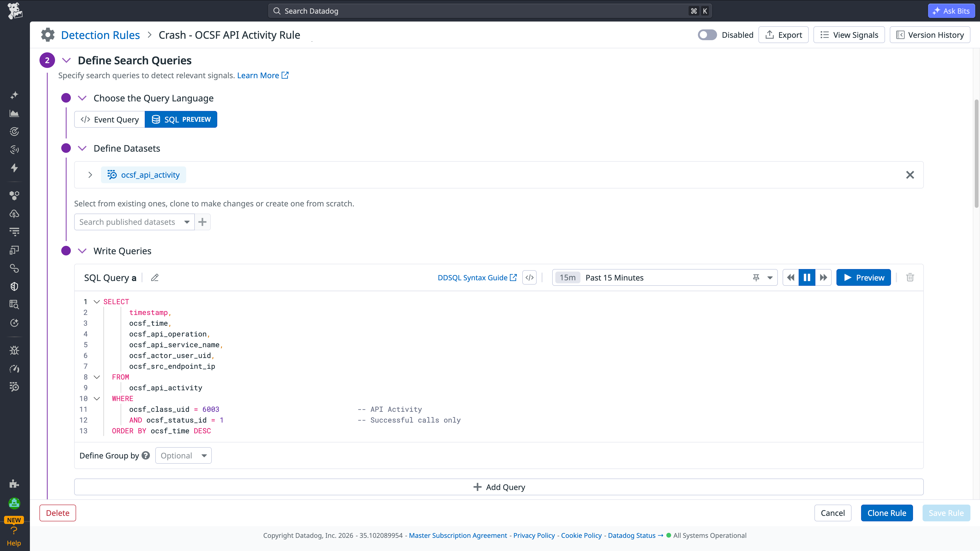Click the </> code icon beside DDSQL Syntax Guide
Screen dimensions: 980x551
tap(529, 278)
